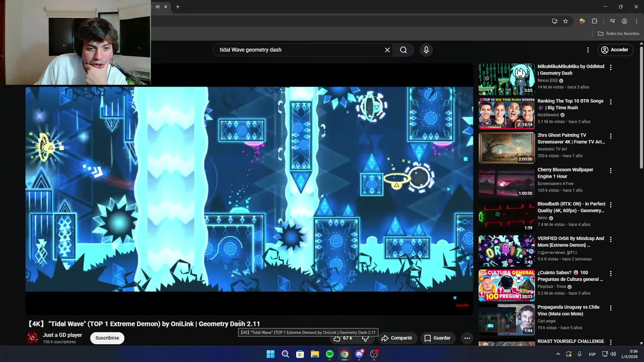
Task: Dislike the video with the thumbs-down button
Action: pos(366,338)
